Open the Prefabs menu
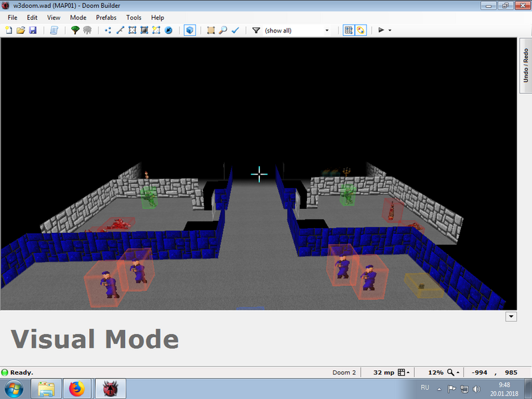 (x=106, y=17)
